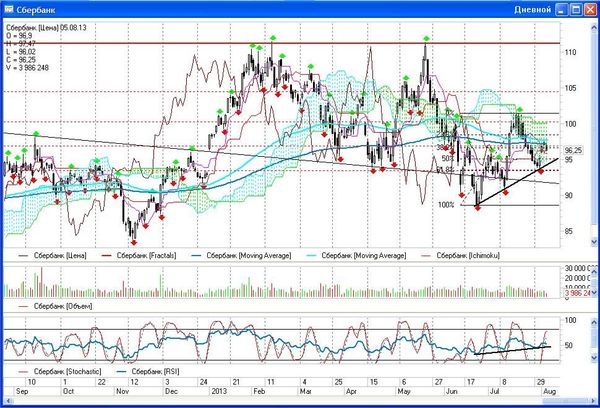Image resolution: width=600 pixels, height=408 pixels.
Task: Click the oscillator panel scale down arrow
Action: [594, 357]
